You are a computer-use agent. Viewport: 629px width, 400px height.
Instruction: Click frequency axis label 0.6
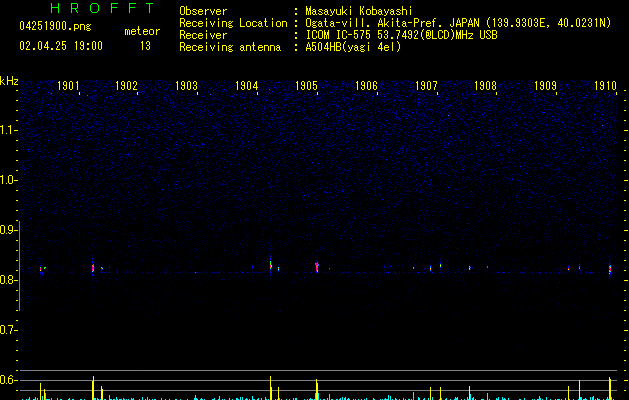click(x=8, y=380)
